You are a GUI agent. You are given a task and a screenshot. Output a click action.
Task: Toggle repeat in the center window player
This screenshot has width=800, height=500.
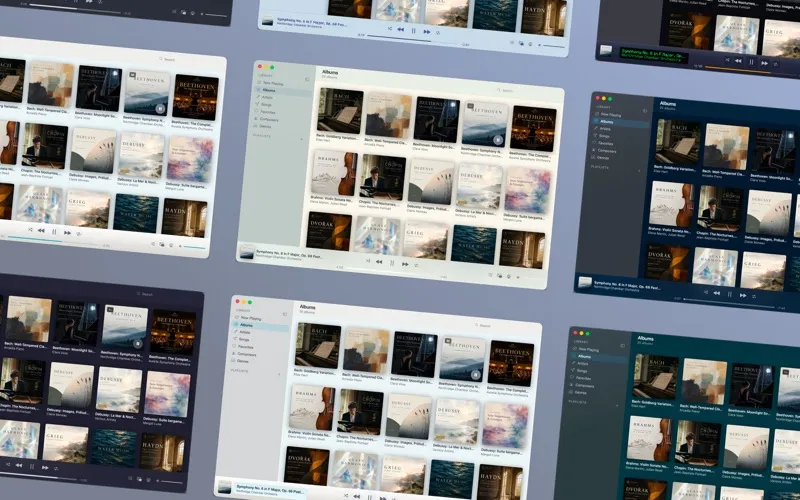coord(416,265)
